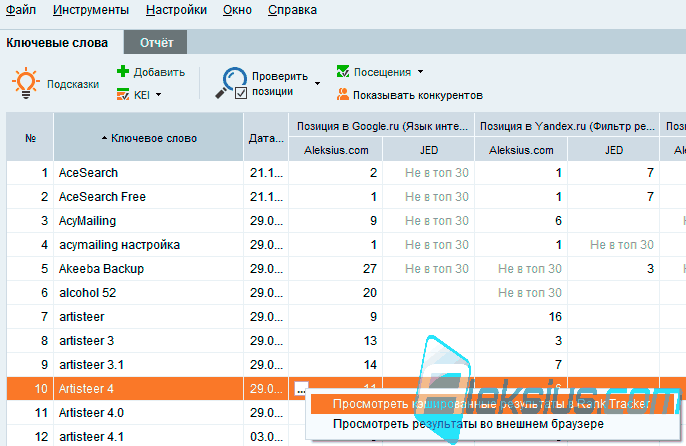Click Yandex JED 'Не в топ 30' for acymailing настройка

tap(622, 245)
